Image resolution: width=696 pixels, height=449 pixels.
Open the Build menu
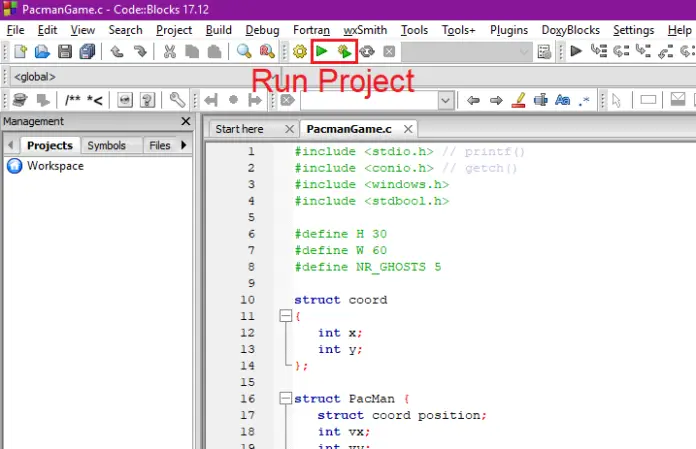pos(218,30)
